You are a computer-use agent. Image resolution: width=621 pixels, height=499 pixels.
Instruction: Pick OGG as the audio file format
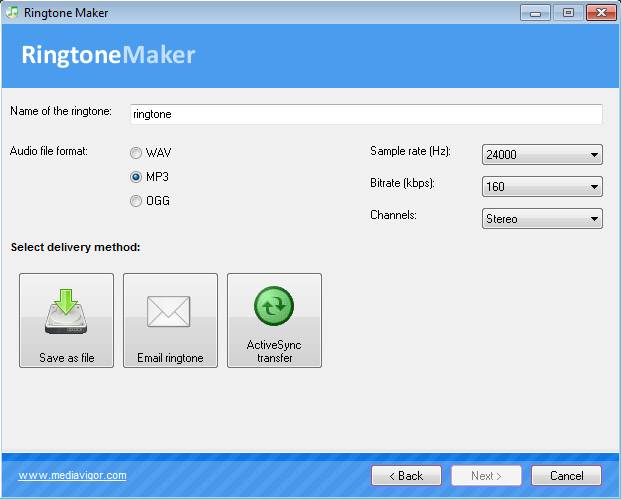pyautogui.click(x=136, y=201)
